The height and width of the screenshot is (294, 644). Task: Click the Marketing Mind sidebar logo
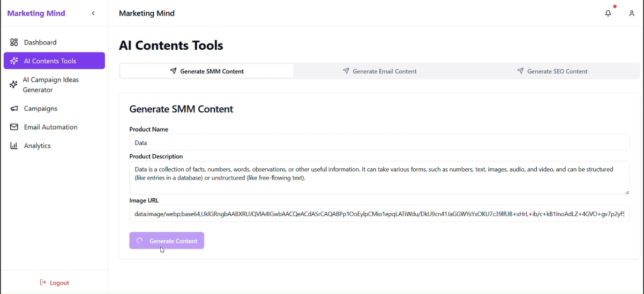click(36, 13)
